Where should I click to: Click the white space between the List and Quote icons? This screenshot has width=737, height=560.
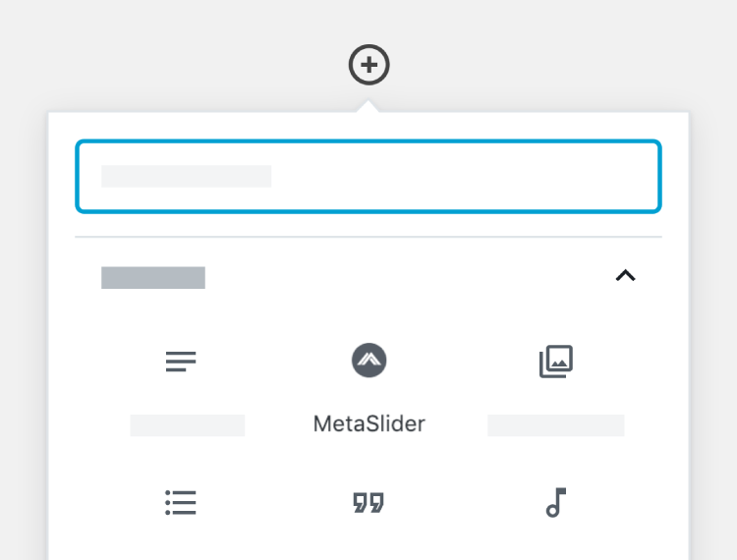[x=275, y=503]
